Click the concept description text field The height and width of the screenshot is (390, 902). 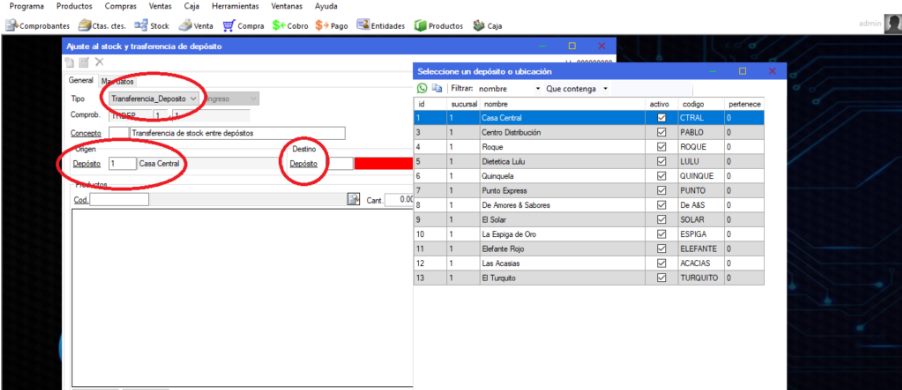point(238,133)
